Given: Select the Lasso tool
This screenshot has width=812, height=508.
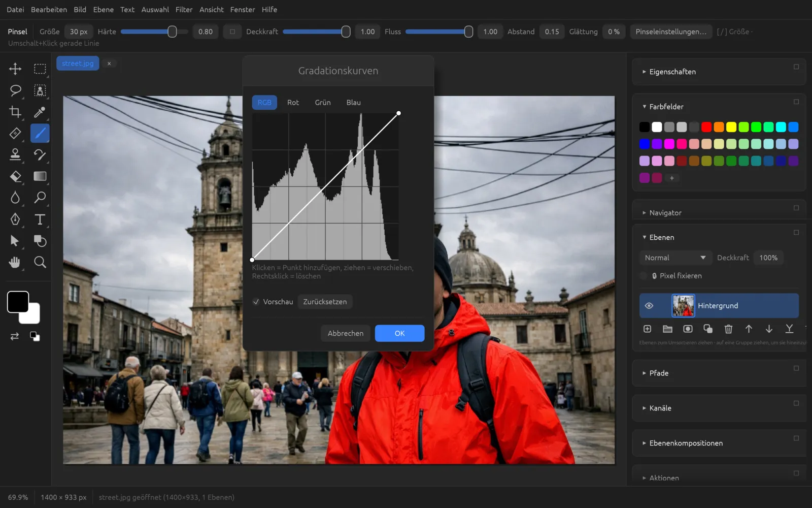Looking at the screenshot, I should [15, 90].
